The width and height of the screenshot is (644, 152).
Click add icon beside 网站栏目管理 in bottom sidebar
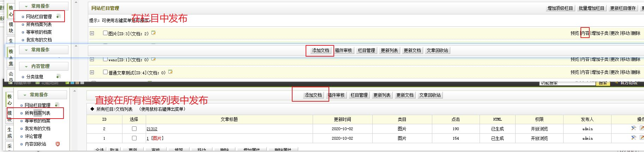(57, 105)
